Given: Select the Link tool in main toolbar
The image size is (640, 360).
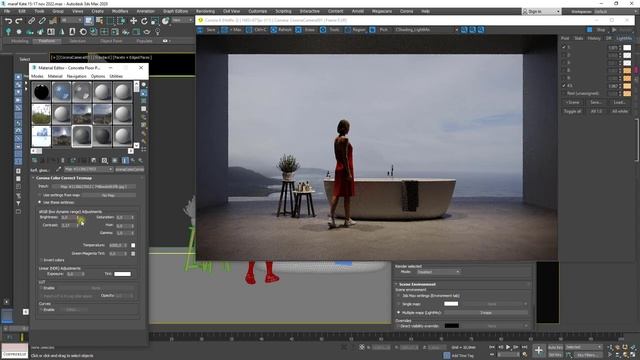Looking at the screenshot, I should point(31,21).
